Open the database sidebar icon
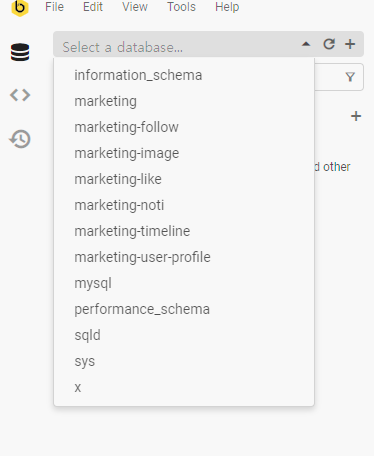 pyautogui.click(x=20, y=52)
